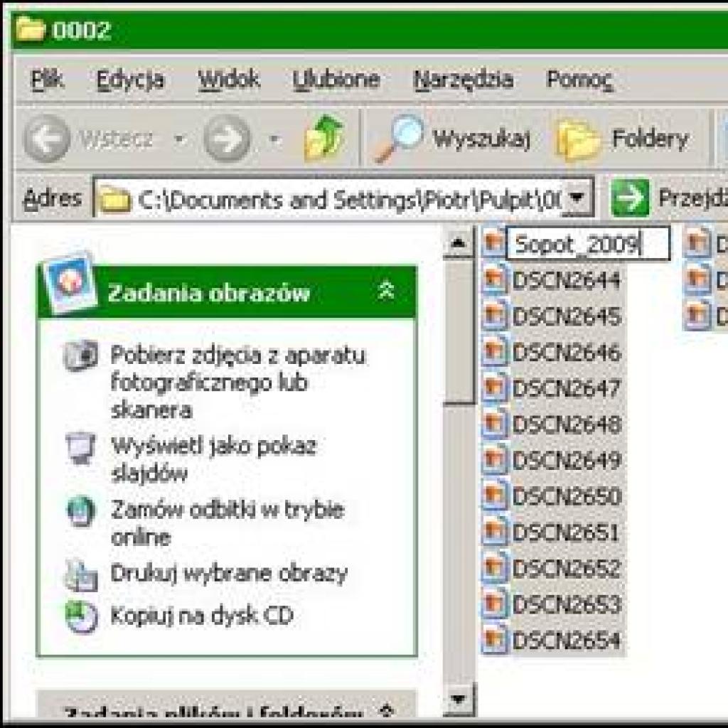Select file DSCN2644
Viewport: 728px width, 728px height.
567,280
